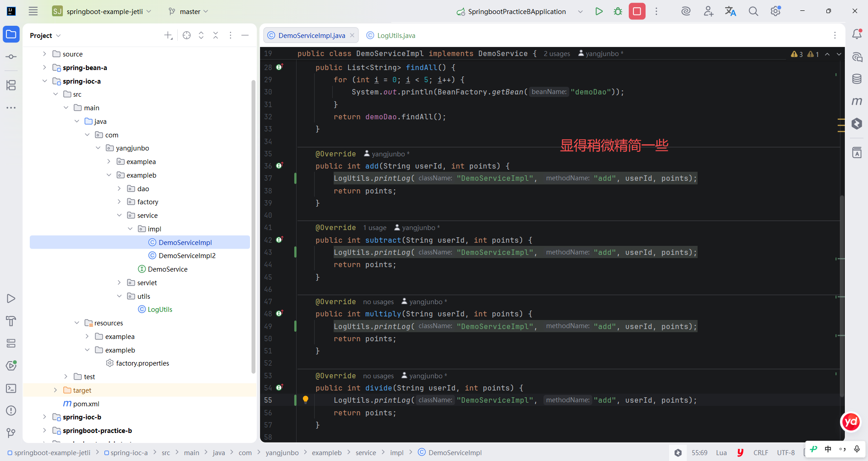Go to next highlighted error arrow
Image resolution: width=868 pixels, height=461 pixels.
point(839,54)
